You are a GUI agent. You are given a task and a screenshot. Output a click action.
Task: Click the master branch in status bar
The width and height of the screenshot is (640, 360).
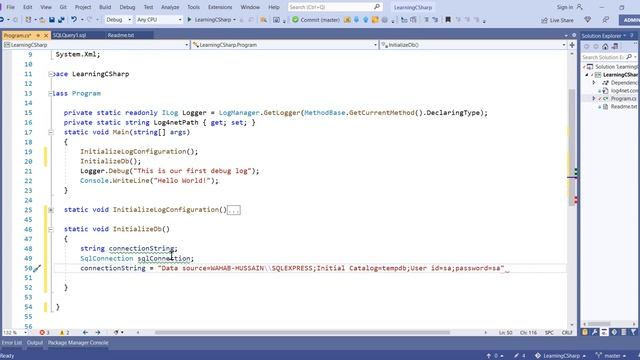611,356
